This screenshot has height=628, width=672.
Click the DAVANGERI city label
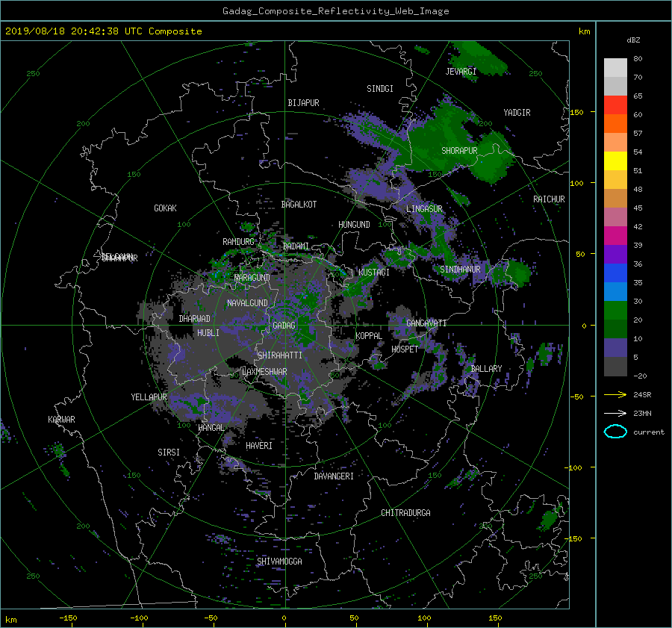pyautogui.click(x=334, y=476)
